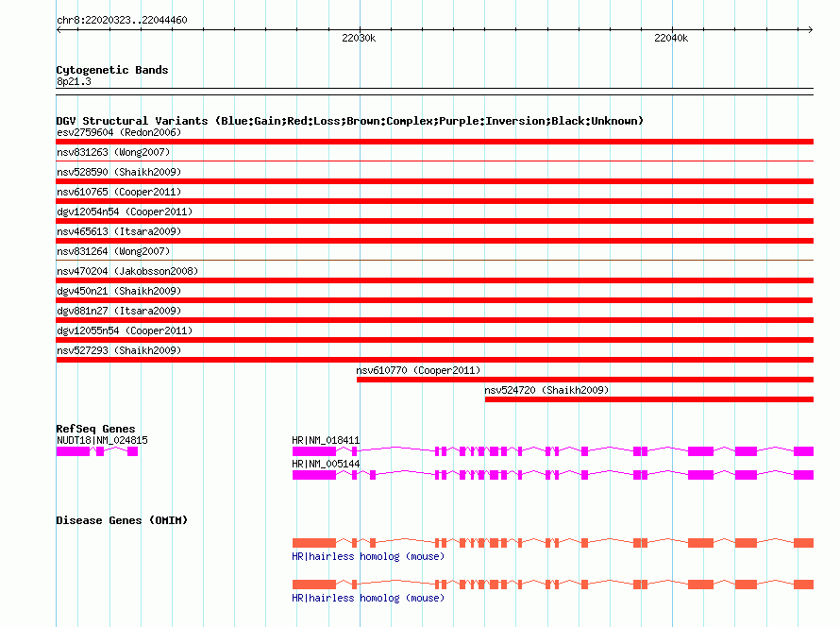Open variant dgv12055n54 (Cooper2011) label

click(125, 330)
